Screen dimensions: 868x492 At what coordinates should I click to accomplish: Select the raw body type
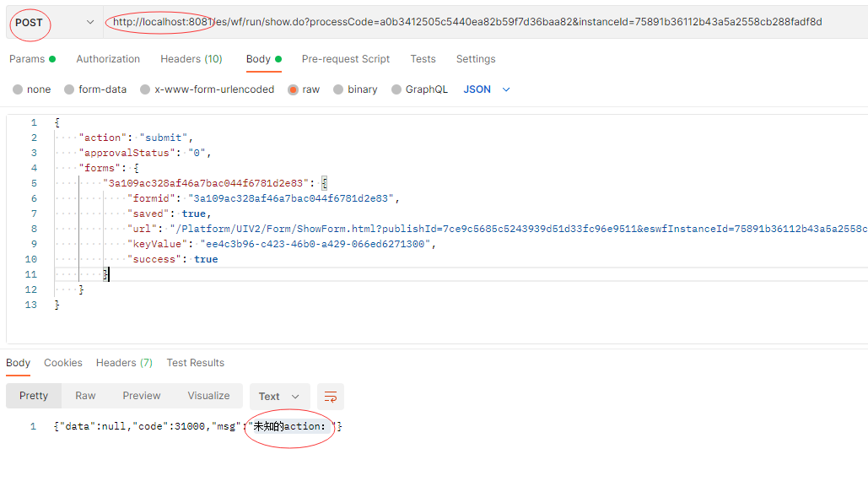click(x=304, y=89)
